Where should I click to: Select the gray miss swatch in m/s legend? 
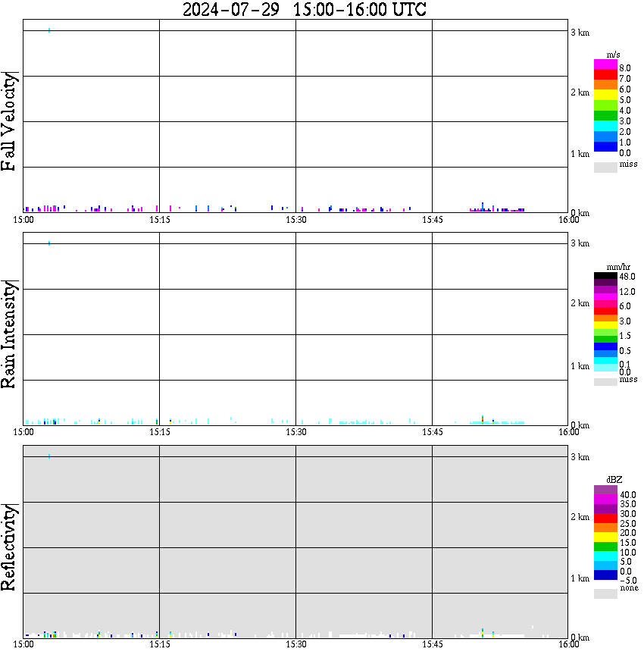tap(605, 167)
